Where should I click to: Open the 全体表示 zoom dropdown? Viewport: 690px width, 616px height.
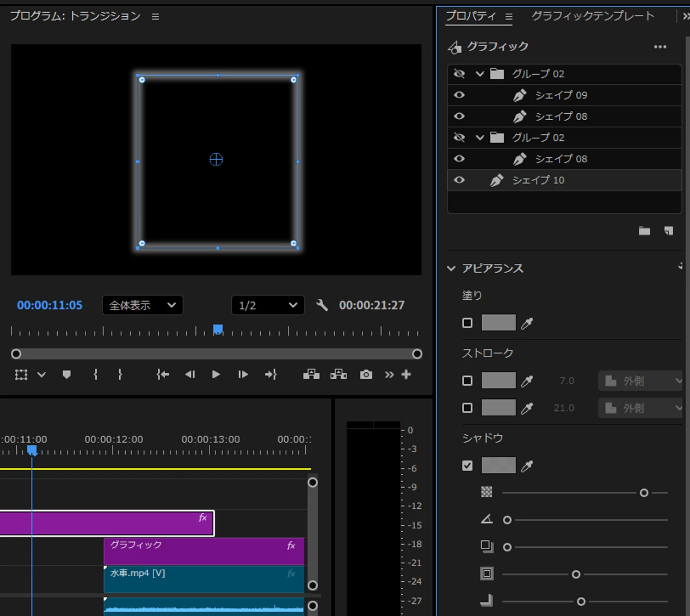143,305
